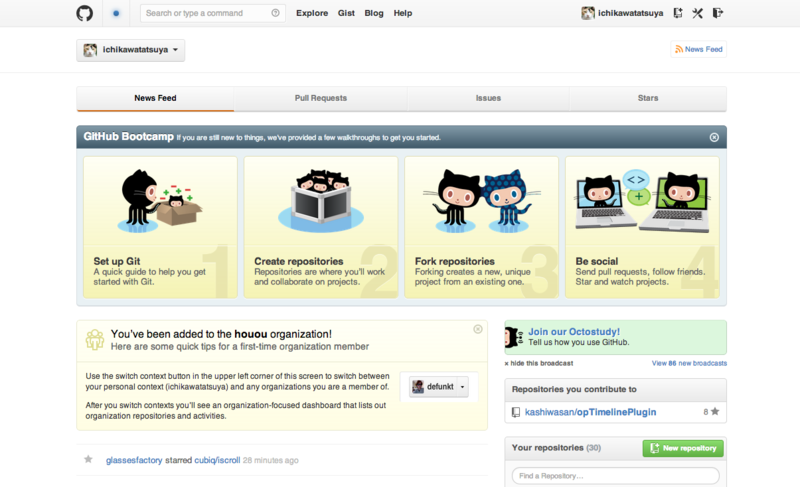Open Blog in the top navigation
800x487 pixels.
(374, 13)
